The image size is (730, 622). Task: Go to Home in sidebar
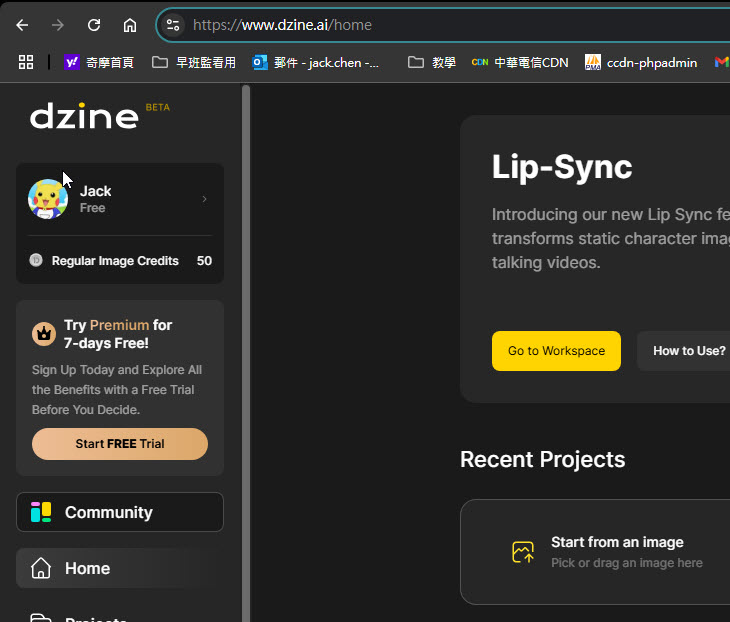[120, 568]
